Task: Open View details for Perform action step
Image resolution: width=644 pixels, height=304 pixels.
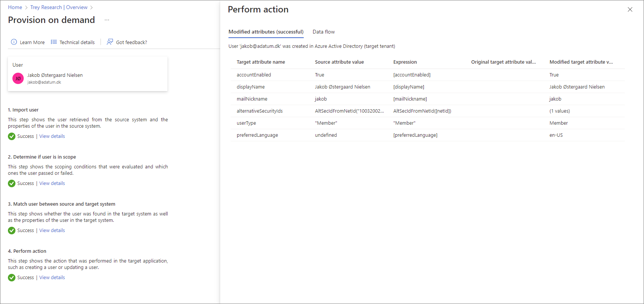Action: coord(52,278)
